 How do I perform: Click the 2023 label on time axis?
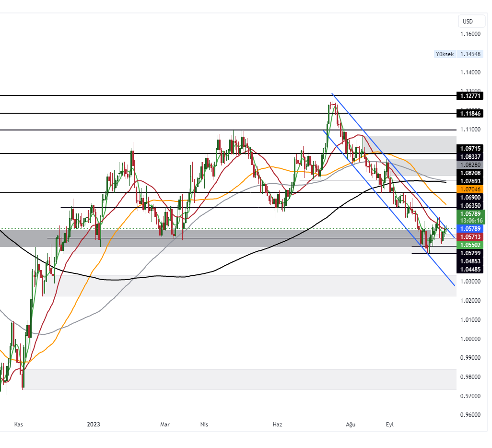94,424
